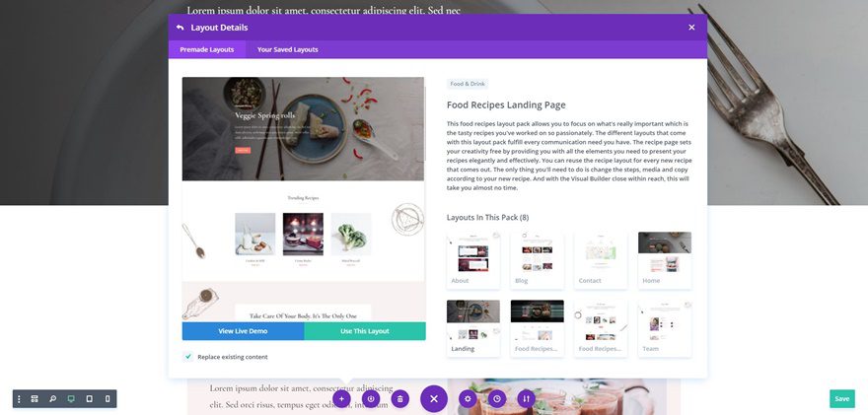Viewport: 868px width, 415px height.
Task: Select desktop view icon
Action: tap(71, 399)
